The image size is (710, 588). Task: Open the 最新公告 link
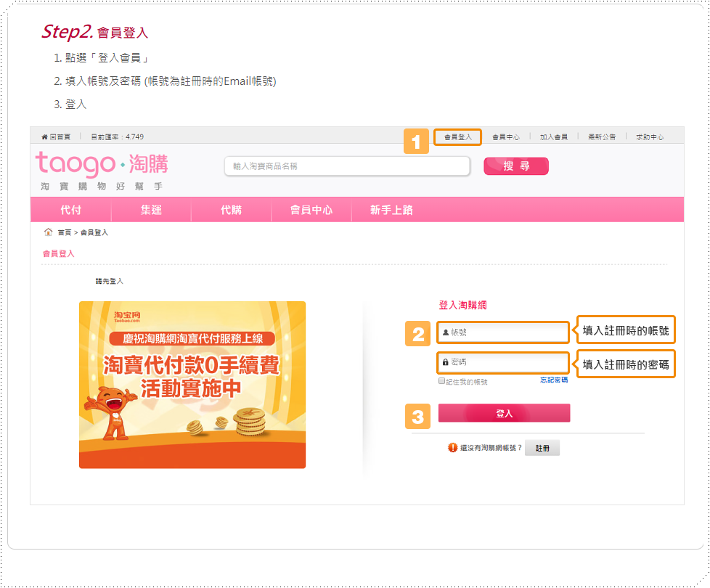coord(602,137)
